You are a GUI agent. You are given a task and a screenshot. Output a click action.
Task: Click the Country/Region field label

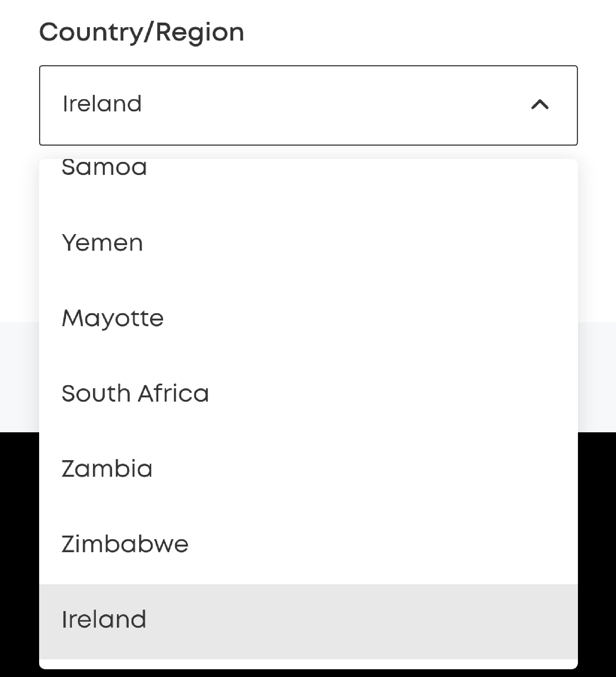pos(142,32)
